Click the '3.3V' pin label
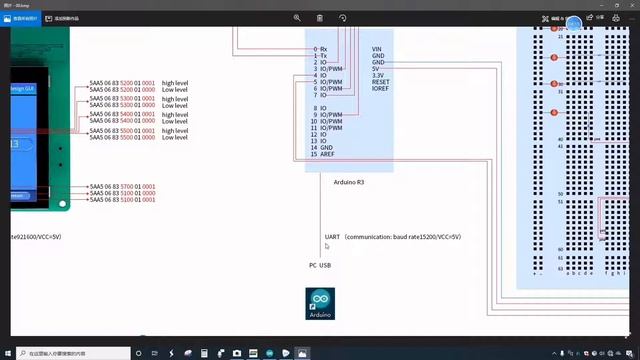The width and height of the screenshot is (640, 360). point(378,76)
